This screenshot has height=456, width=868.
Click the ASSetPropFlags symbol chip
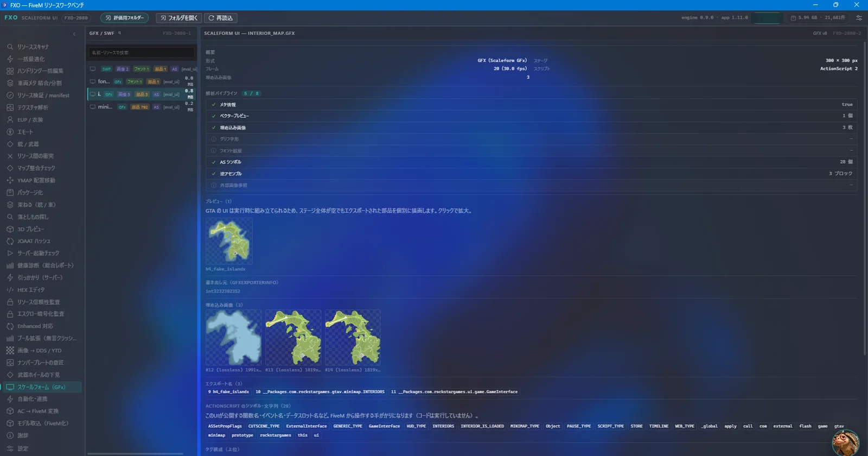(225, 426)
